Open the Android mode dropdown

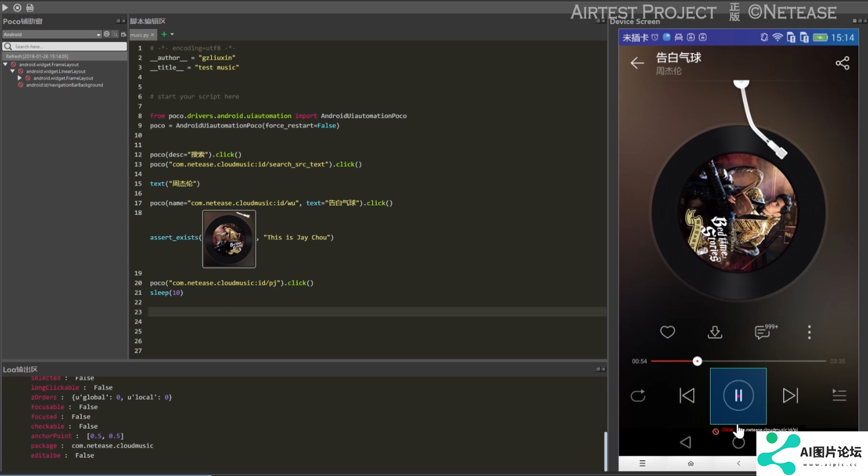coord(52,35)
